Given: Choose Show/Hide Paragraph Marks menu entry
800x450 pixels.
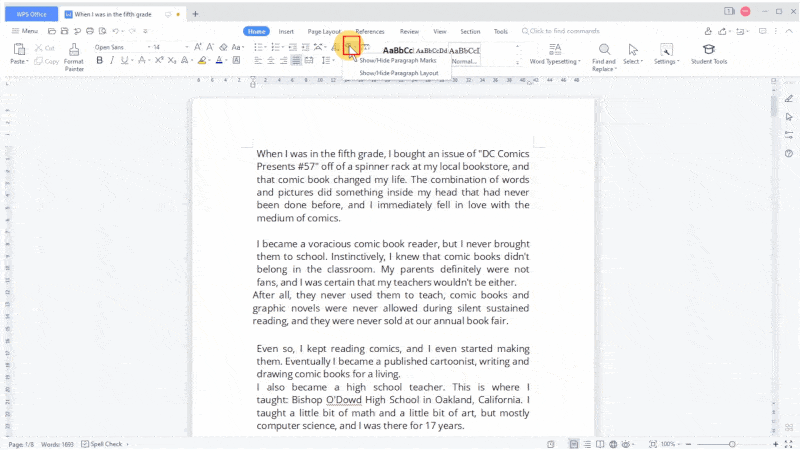Looking at the screenshot, I should [398, 60].
